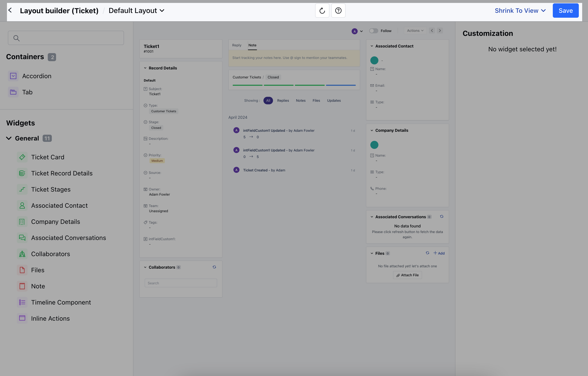Select the Ticket Card widget icon
The width and height of the screenshot is (588, 376).
coord(22,157)
